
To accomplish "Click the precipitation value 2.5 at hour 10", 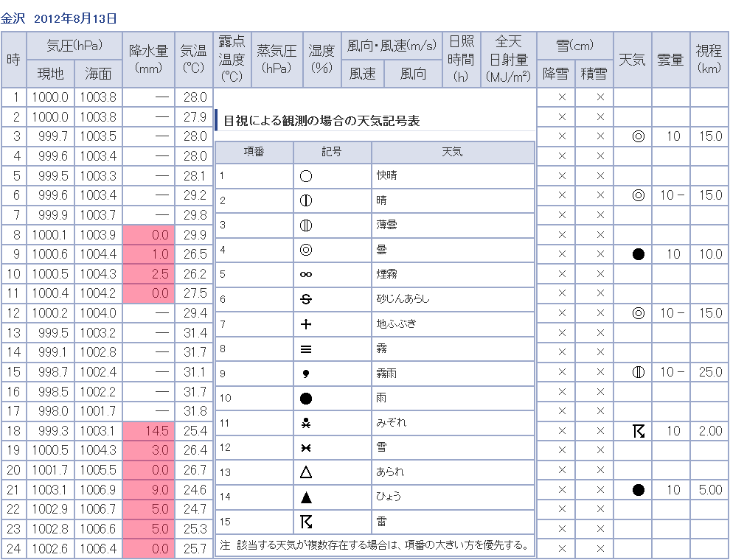I will [x=160, y=274].
